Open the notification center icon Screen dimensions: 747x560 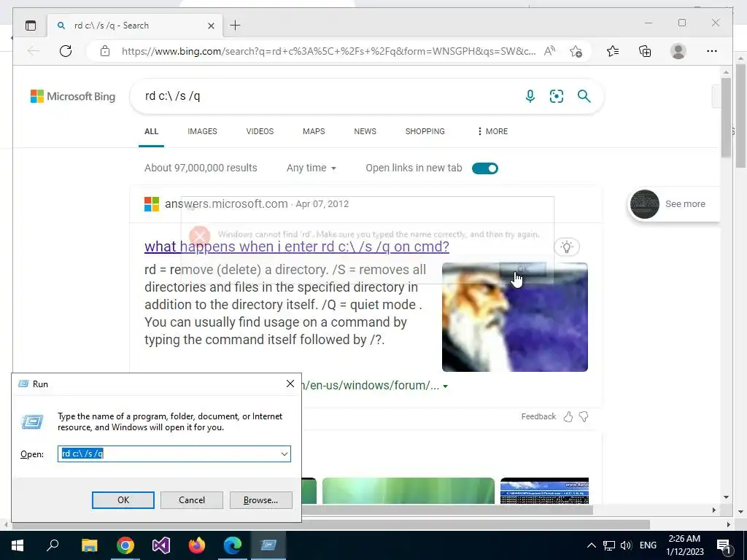pyautogui.click(x=724, y=545)
